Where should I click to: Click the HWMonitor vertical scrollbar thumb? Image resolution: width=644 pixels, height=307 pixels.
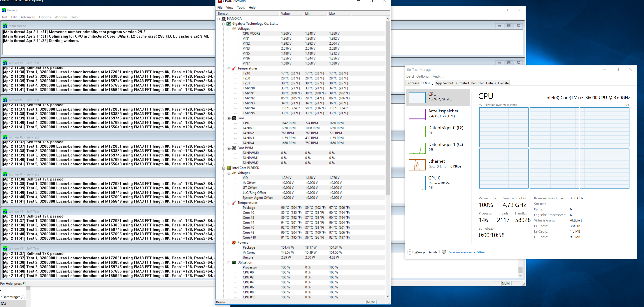click(387, 108)
